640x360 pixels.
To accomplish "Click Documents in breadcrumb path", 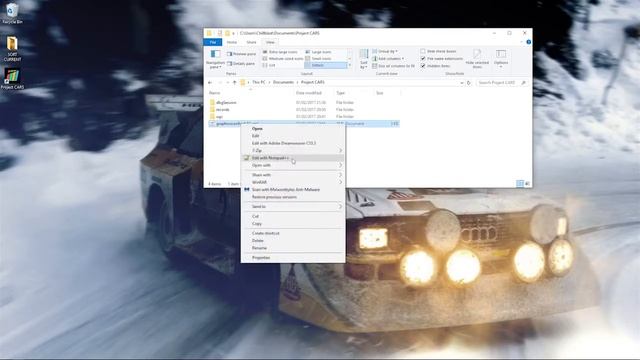I will [x=283, y=82].
